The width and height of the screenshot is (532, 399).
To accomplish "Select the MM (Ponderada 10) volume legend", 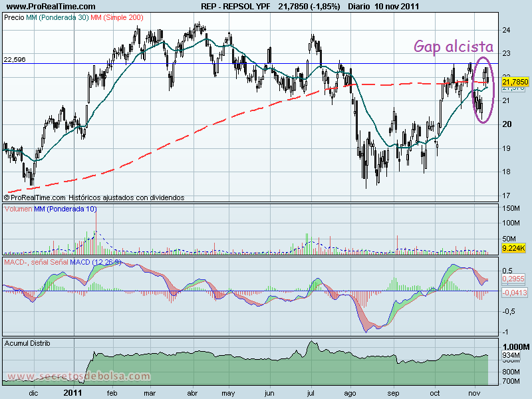I will pos(65,209).
